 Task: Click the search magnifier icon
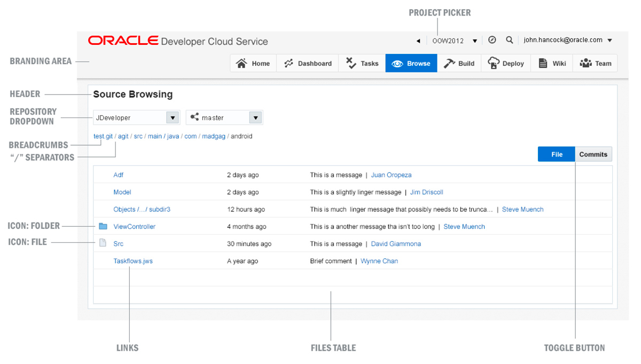pyautogui.click(x=510, y=40)
